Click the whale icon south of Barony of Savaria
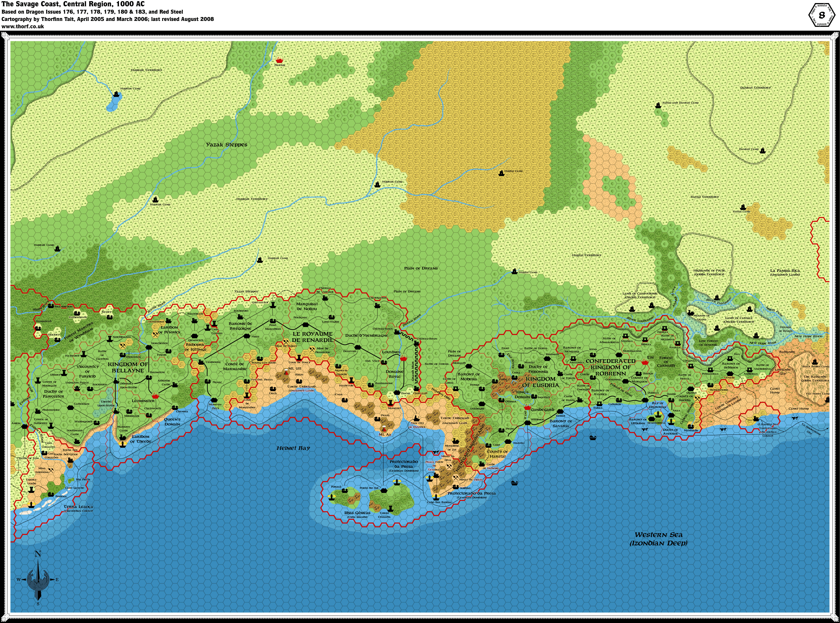The height and width of the screenshot is (623, 840). click(x=593, y=438)
